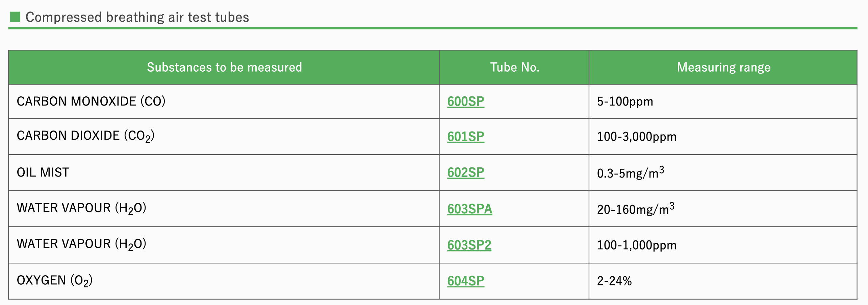The height and width of the screenshot is (305, 868).
Task: Click the 'Compressed breathing air test tubes' heading
Action: pyautogui.click(x=137, y=17)
